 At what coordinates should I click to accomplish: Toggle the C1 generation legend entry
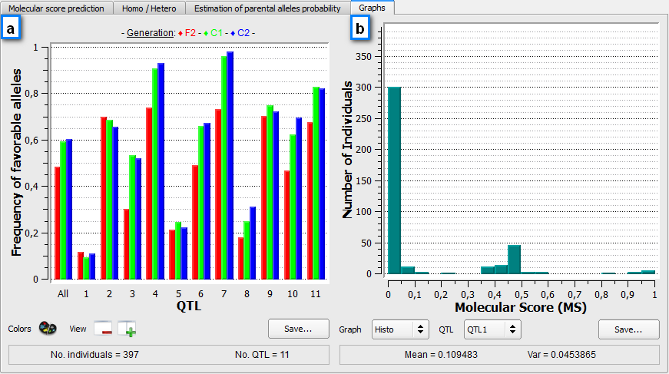click(213, 33)
